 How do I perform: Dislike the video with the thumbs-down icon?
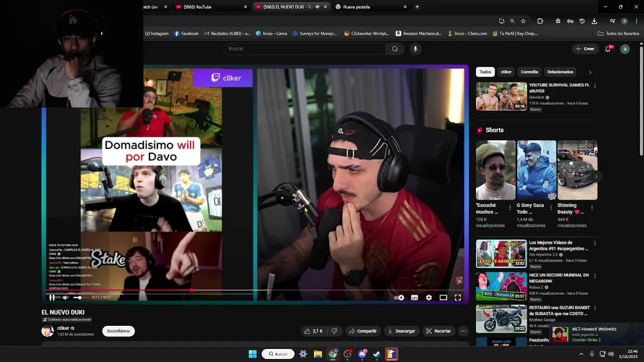point(334,331)
